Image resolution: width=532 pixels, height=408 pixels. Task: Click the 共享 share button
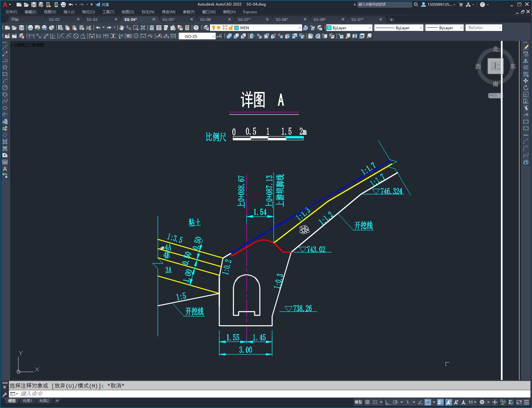tap(102, 5)
